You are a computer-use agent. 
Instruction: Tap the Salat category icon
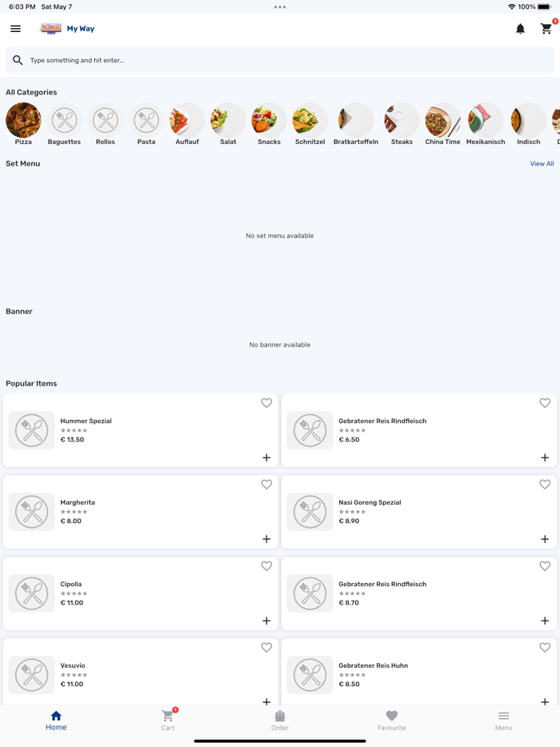point(227,121)
